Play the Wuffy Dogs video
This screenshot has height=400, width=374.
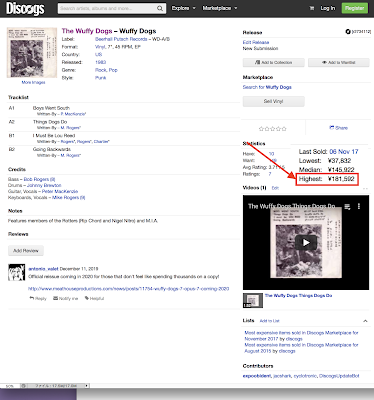[306, 242]
